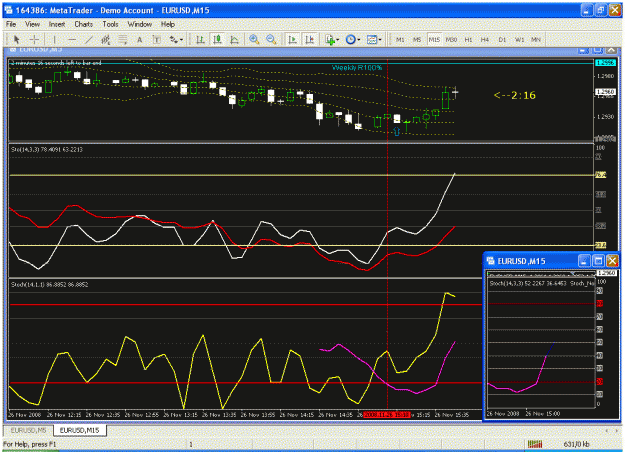Select the Fibonacci retracement tool
This screenshot has height=452, width=625.
pyautogui.click(x=123, y=39)
